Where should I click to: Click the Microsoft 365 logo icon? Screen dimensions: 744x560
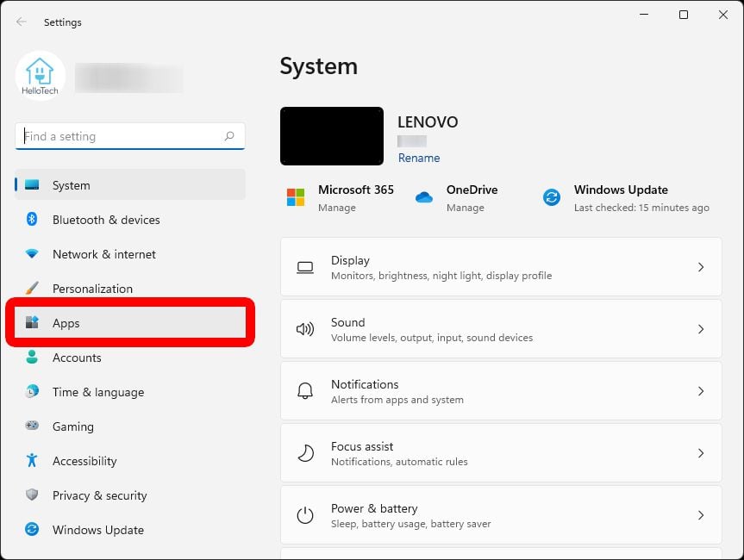click(x=296, y=197)
